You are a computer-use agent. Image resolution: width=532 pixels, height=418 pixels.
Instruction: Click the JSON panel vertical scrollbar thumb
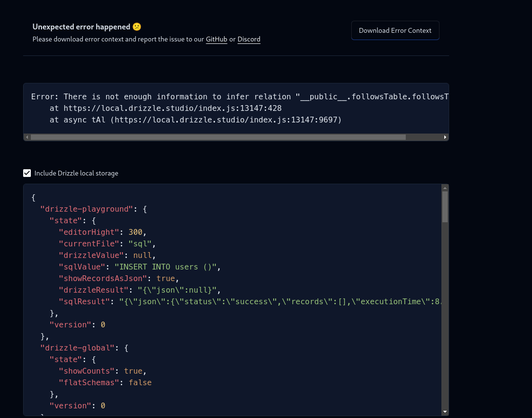445,207
